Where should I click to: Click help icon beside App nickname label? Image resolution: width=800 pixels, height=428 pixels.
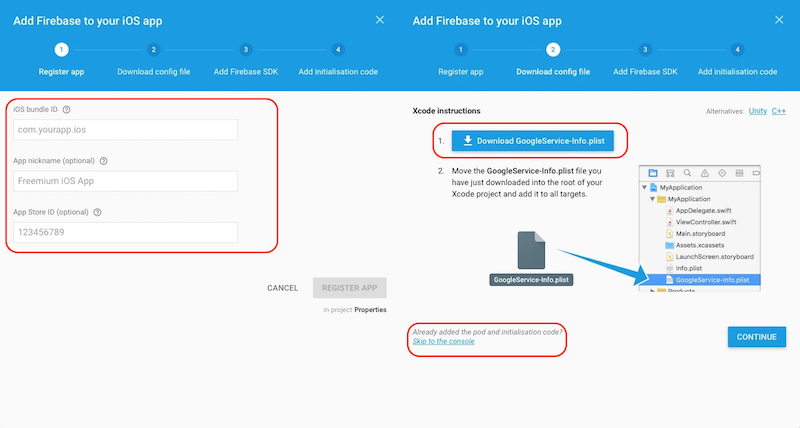[x=104, y=160]
